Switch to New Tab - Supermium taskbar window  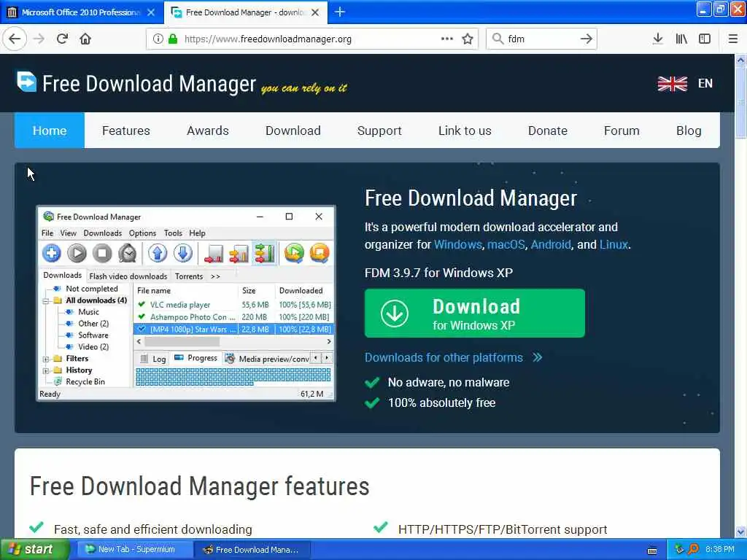coord(133,550)
